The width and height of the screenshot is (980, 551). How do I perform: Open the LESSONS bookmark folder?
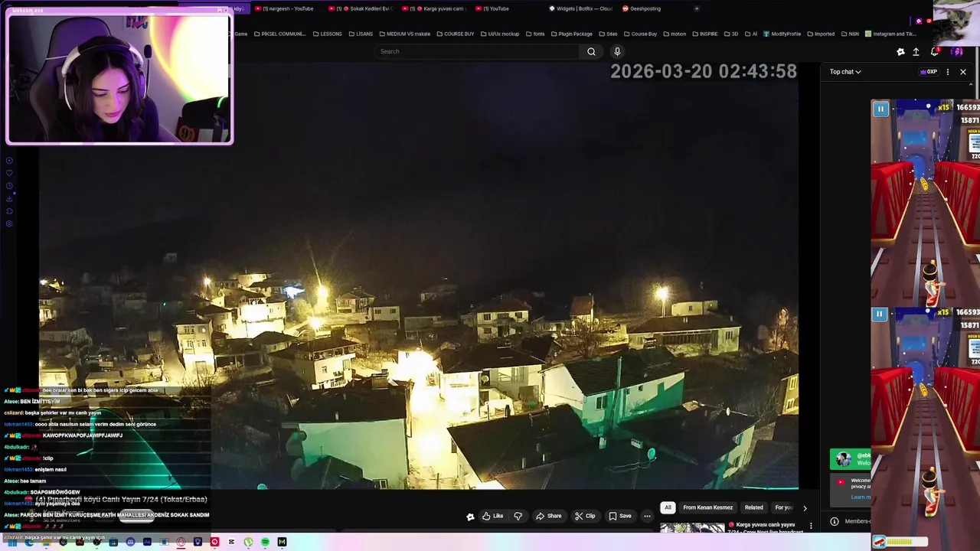[x=327, y=34]
